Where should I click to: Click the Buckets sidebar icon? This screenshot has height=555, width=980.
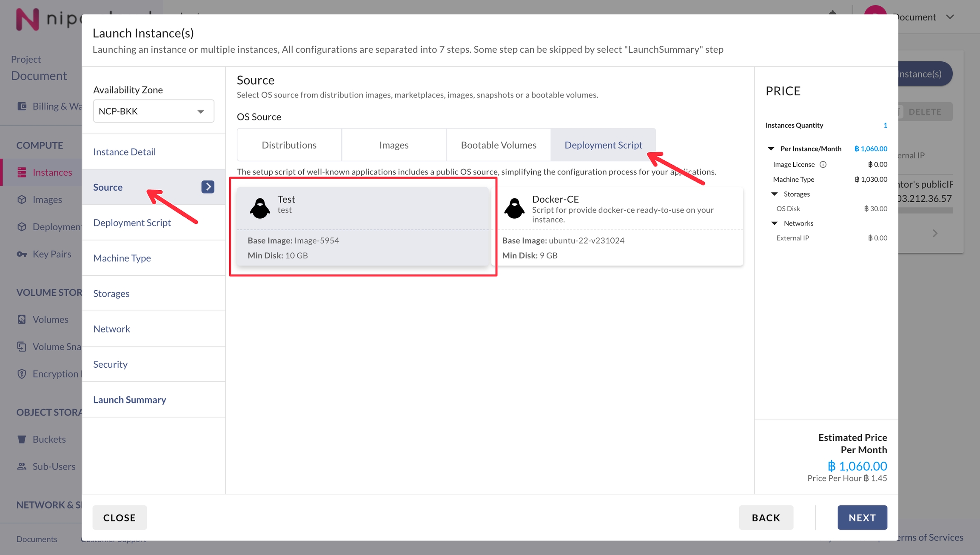22,439
